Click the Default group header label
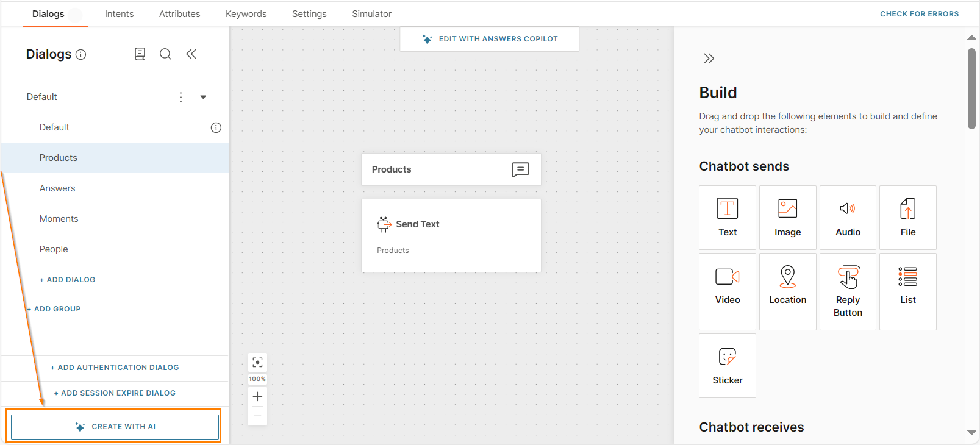This screenshot has width=980, height=445. point(41,97)
